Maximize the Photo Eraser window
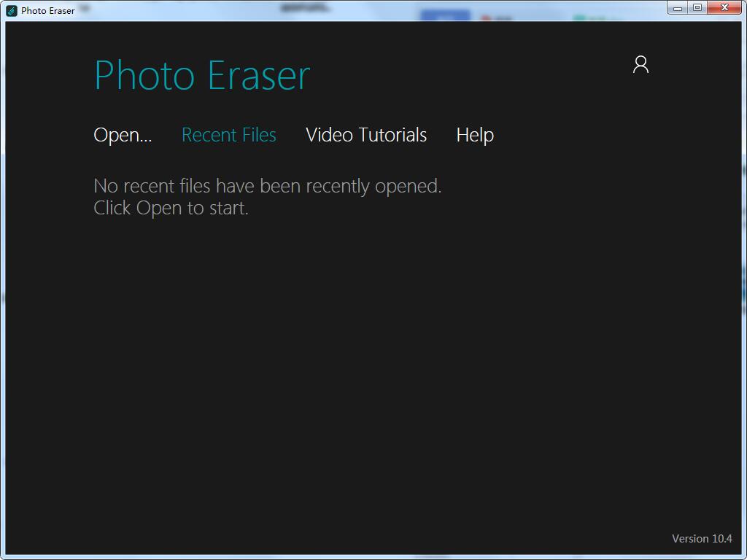 point(697,7)
